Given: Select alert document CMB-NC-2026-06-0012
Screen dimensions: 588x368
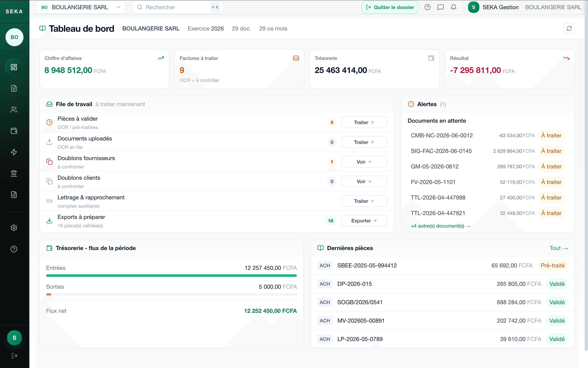Looking at the screenshot, I should [x=487, y=135].
